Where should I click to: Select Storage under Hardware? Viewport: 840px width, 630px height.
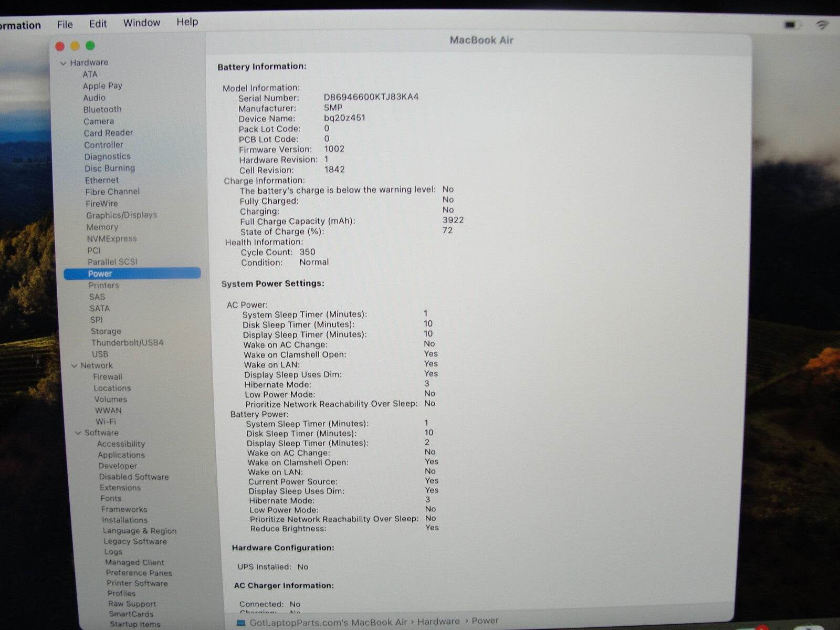106,331
